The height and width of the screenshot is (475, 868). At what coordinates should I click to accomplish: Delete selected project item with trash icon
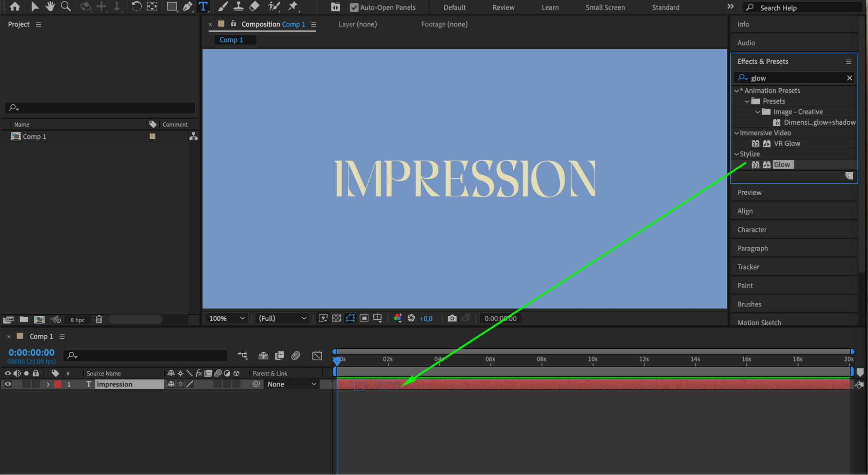[99, 320]
